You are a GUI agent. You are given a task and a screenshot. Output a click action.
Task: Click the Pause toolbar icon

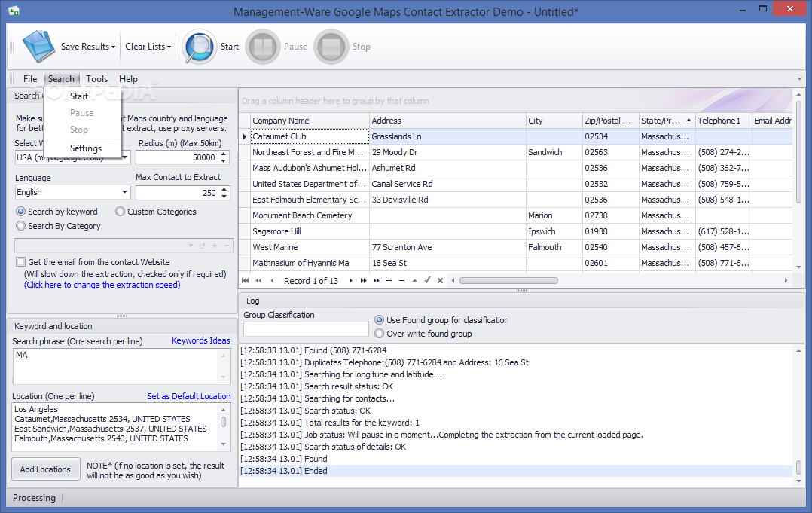pyautogui.click(x=263, y=47)
